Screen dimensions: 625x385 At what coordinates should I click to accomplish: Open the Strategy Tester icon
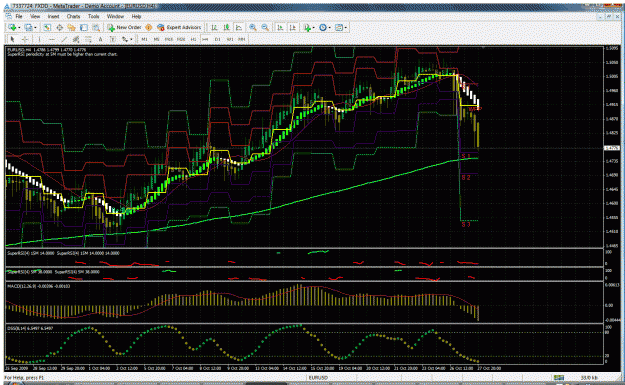(96, 28)
